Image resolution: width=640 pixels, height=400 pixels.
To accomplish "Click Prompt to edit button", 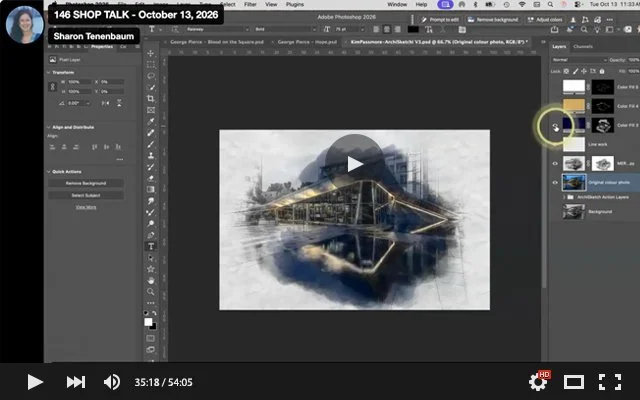I will (440, 20).
